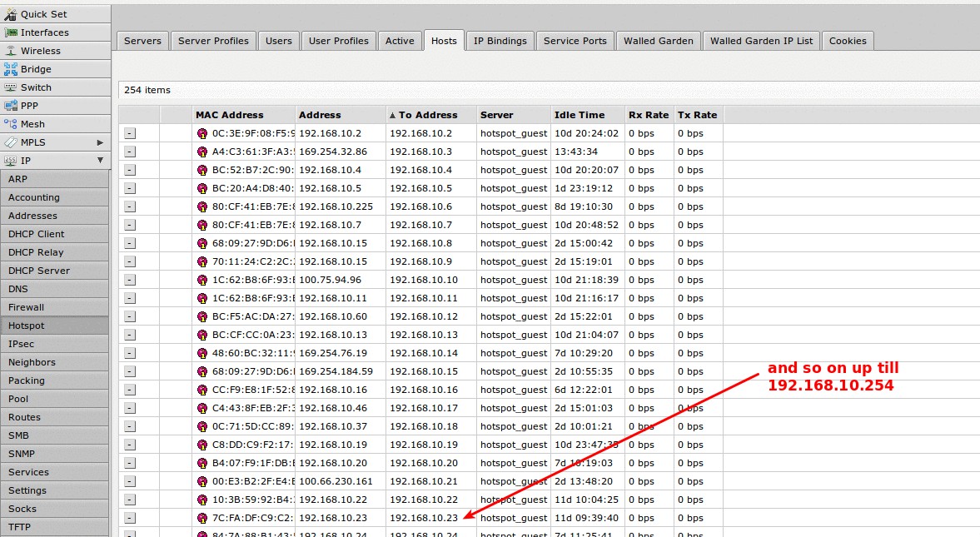Open the ARP submenu entry
The width and height of the screenshot is (980, 537).
(54, 179)
